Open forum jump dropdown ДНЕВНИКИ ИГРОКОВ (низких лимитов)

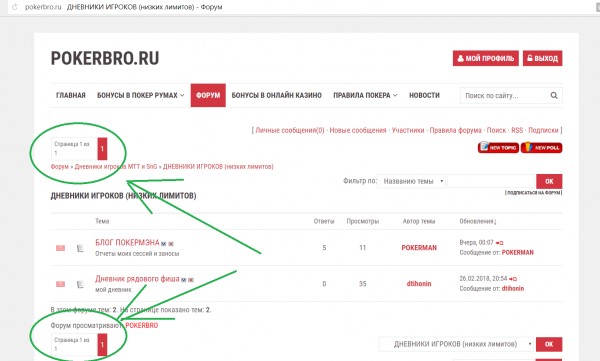pyautogui.click(x=456, y=344)
